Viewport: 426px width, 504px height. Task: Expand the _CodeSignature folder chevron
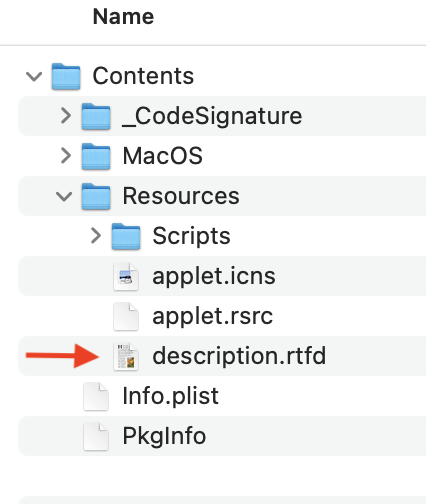click(x=66, y=116)
